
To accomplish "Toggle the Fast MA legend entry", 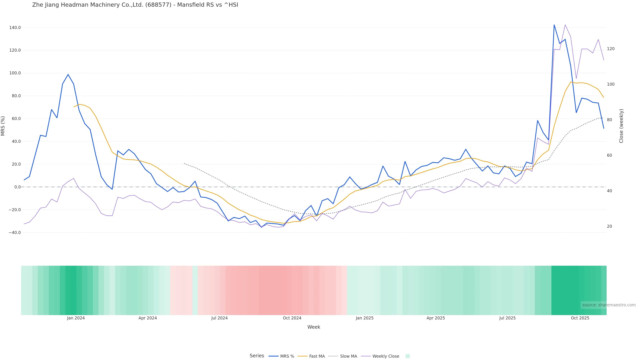I will pos(317,356).
